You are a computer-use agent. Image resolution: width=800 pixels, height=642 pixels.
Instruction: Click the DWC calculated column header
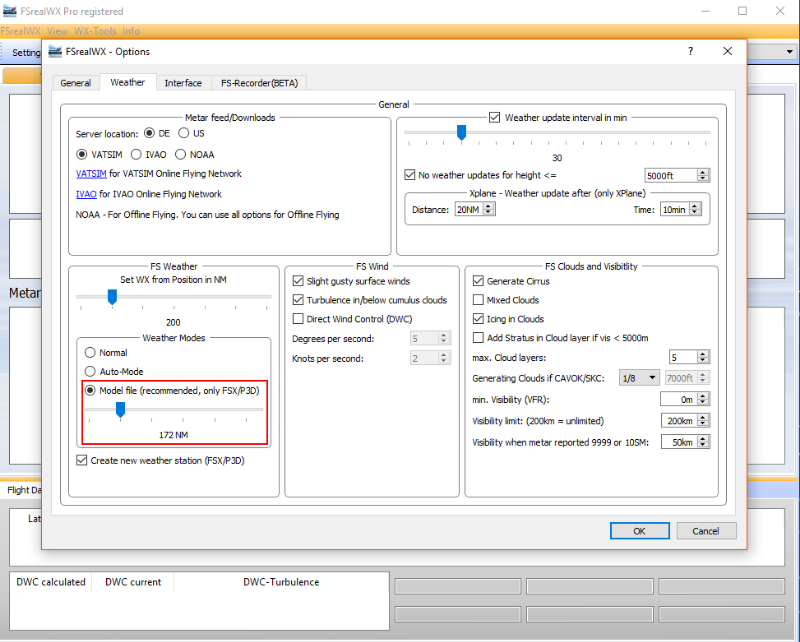click(x=51, y=582)
